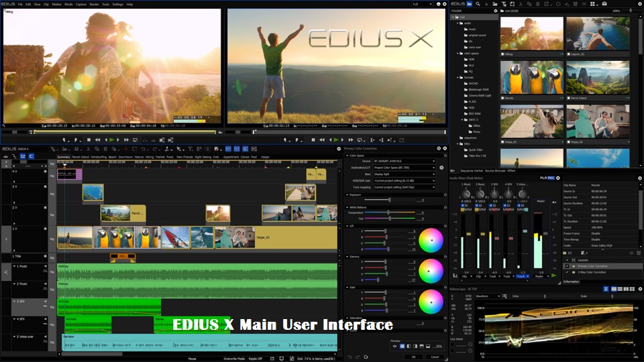Image resolution: width=644 pixels, height=362 pixels.
Task: Toggle the Parrot Island clip checkbox
Action: pos(568,98)
